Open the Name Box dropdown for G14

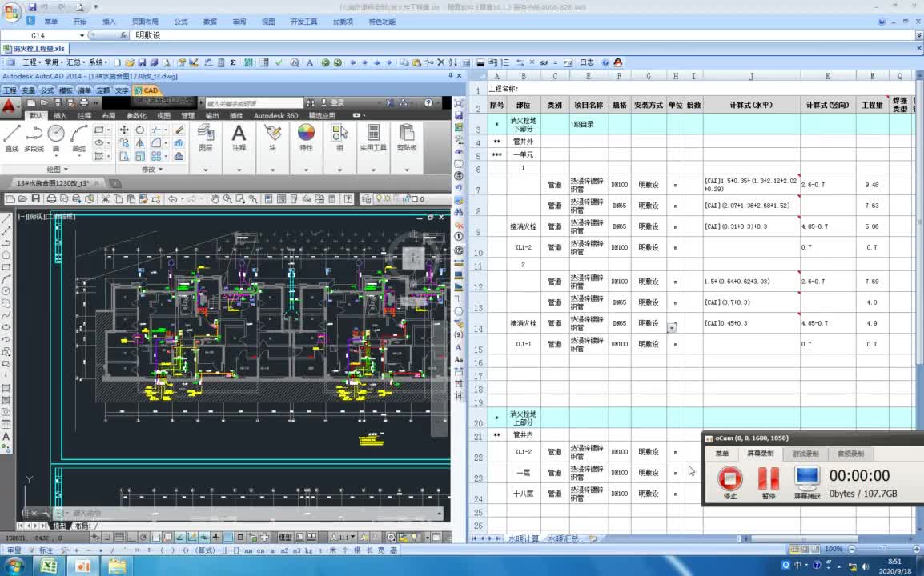[x=82, y=36]
